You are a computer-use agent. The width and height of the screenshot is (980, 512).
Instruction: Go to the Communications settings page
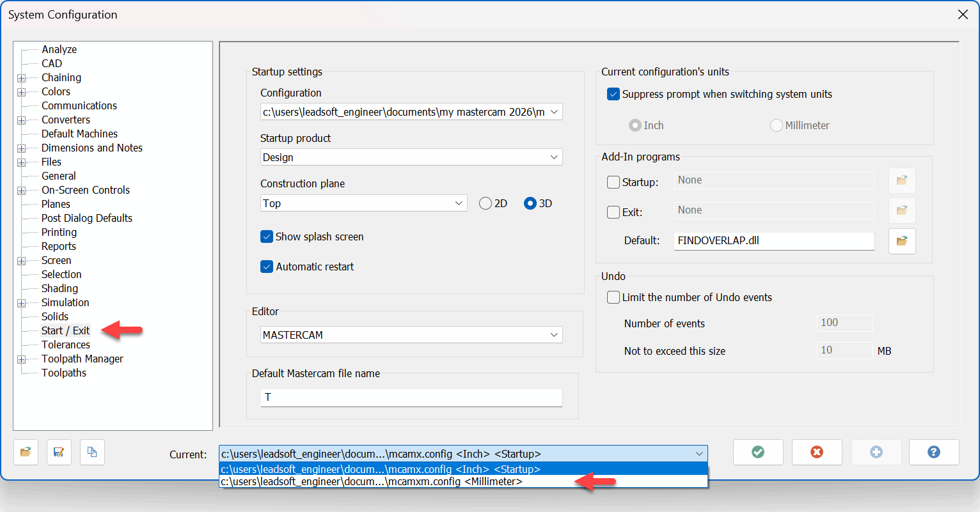point(79,105)
